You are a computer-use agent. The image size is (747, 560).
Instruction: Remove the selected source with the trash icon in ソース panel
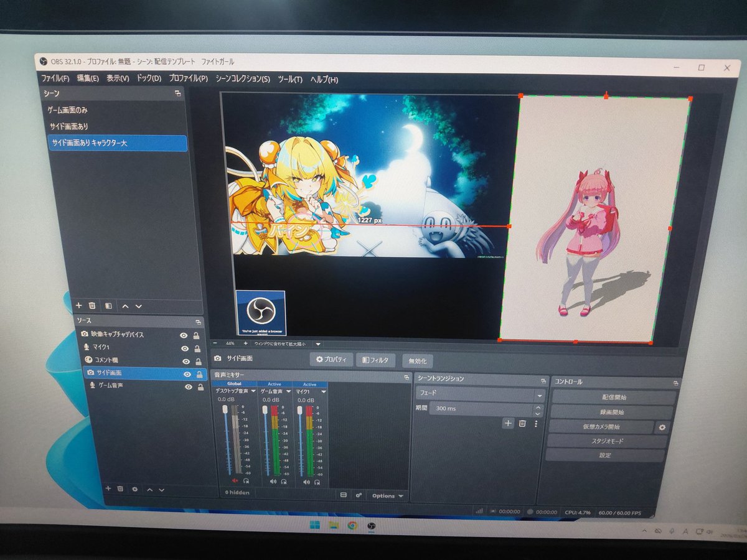pos(121,489)
